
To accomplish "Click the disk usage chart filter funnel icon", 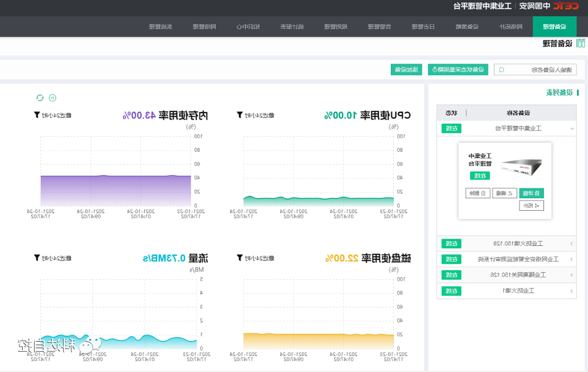I will click(x=239, y=258).
